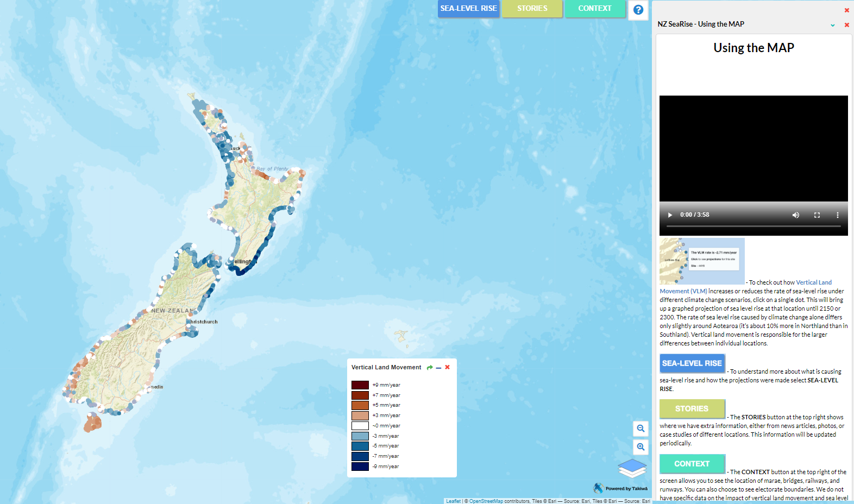Mute the video volume icon

coord(796,215)
